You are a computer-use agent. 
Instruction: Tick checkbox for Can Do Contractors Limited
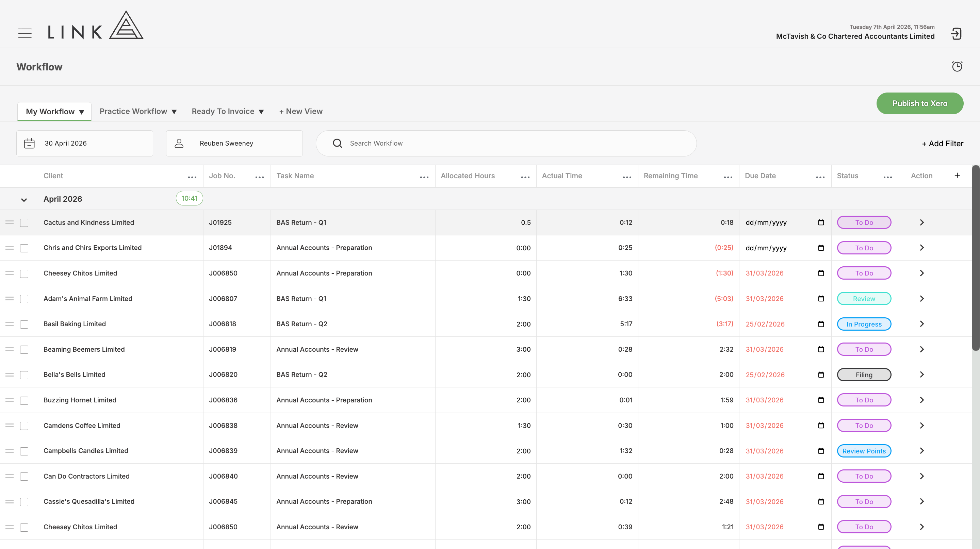coord(24,477)
